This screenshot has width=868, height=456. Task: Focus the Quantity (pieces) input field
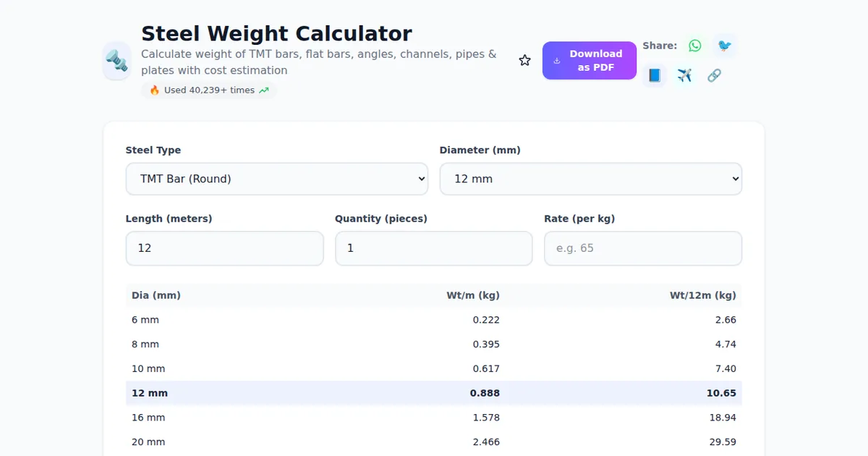coord(433,248)
